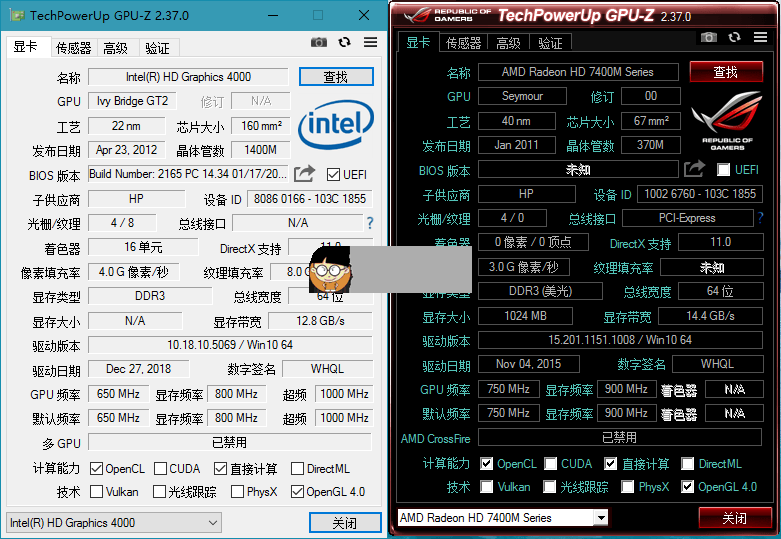Click device ID 8086 0166 - 103C 1855

click(310, 199)
